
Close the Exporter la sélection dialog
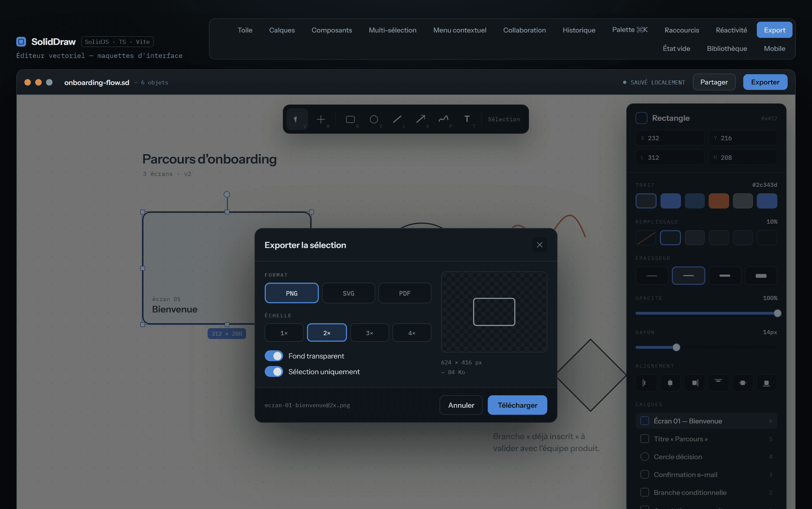(x=539, y=245)
